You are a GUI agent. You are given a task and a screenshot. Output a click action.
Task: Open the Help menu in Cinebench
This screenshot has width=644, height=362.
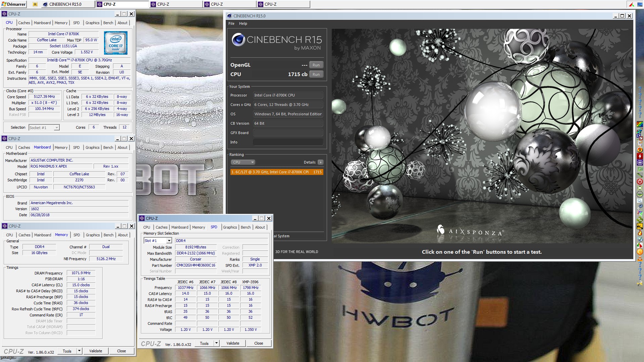pyautogui.click(x=243, y=23)
